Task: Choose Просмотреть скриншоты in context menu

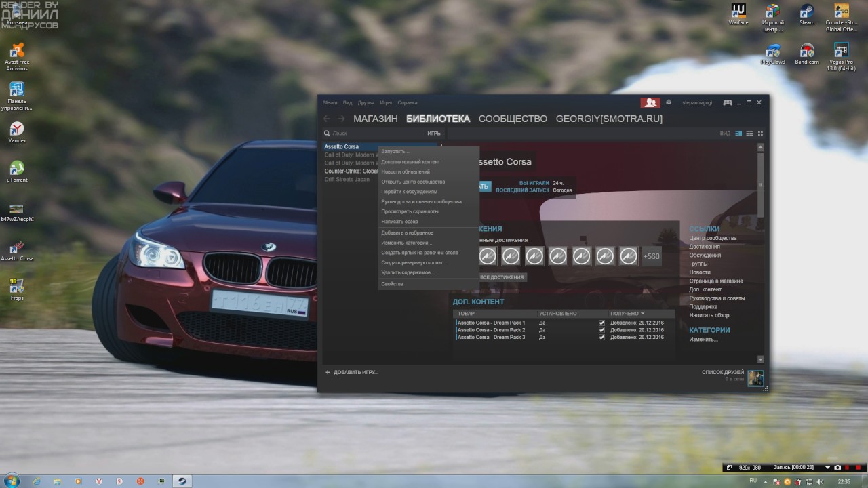Action: (429, 211)
